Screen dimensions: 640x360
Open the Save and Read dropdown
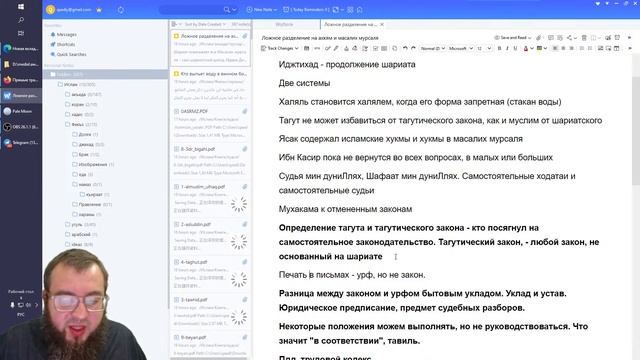tap(513, 38)
